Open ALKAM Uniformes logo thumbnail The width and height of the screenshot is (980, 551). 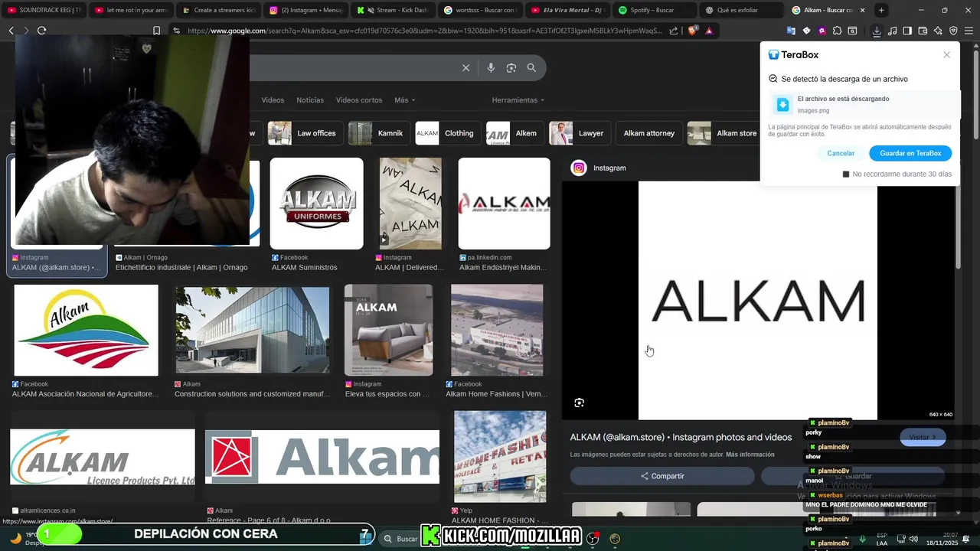pyautogui.click(x=316, y=204)
